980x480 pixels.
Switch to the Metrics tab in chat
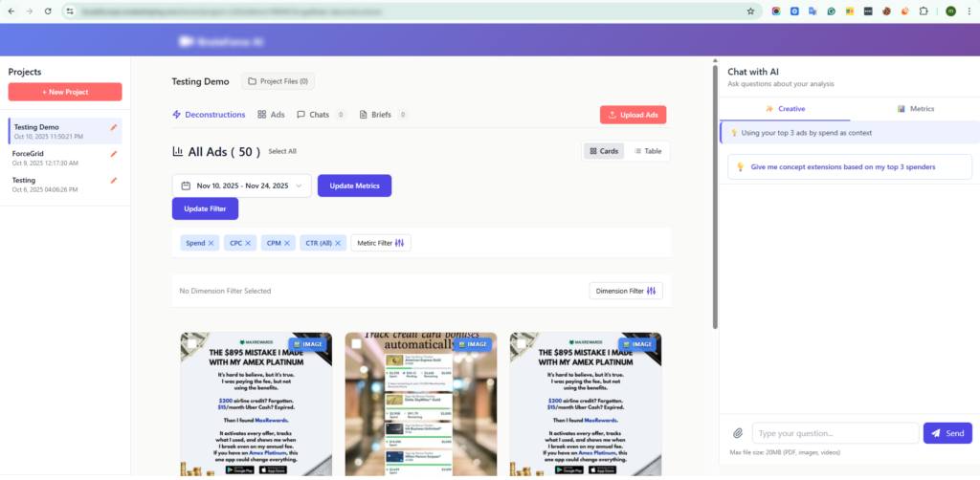[916, 109]
